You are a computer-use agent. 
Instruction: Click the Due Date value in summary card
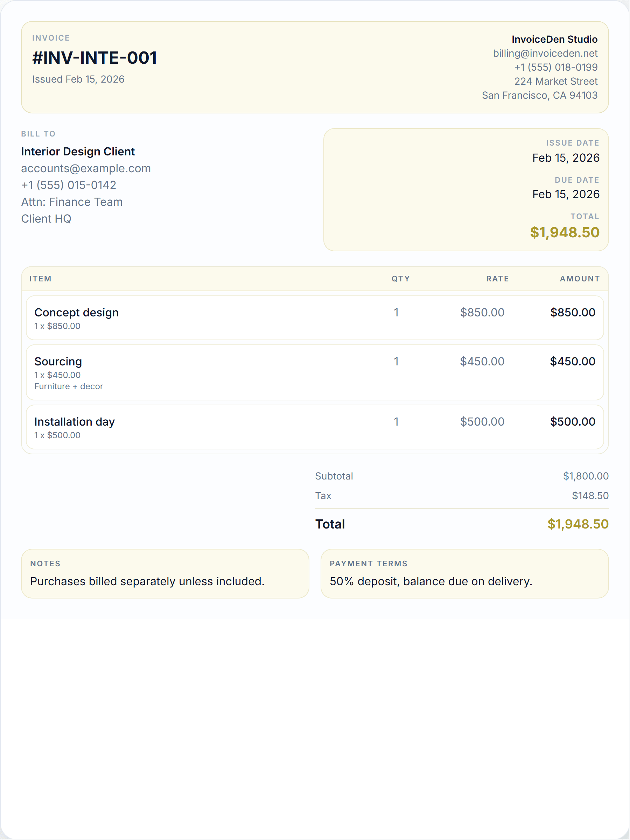pyautogui.click(x=566, y=194)
